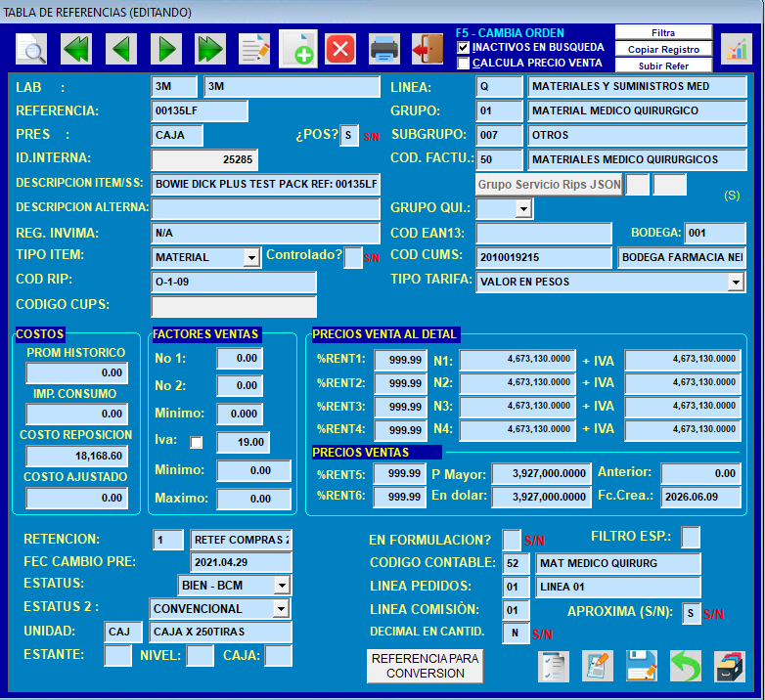Click the PROM HISTORICO value field
Viewport: 765px width, 700px height.
pos(77,372)
